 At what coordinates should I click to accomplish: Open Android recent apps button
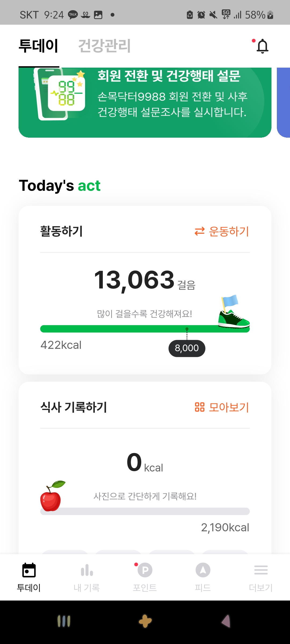point(64,621)
